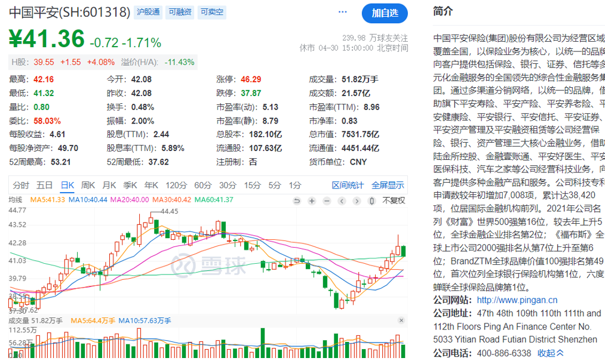This screenshot has width=605, height=364.
Task: Click the H股 price 39.55
Action: point(44,62)
